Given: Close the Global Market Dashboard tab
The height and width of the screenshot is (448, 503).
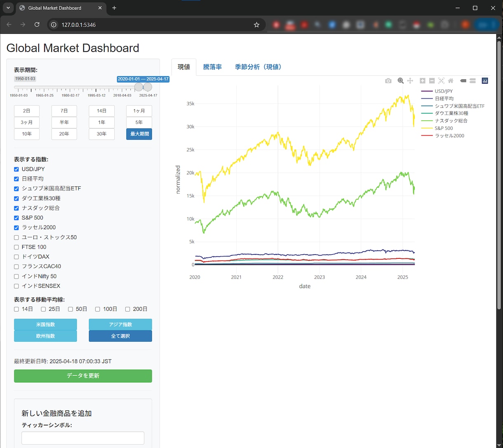Looking at the screenshot, I should tap(100, 8).
